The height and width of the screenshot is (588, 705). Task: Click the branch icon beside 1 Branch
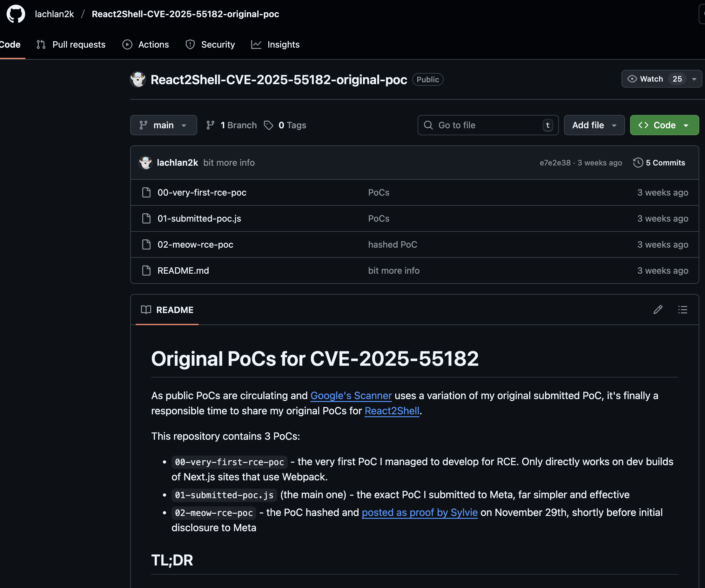tap(211, 125)
